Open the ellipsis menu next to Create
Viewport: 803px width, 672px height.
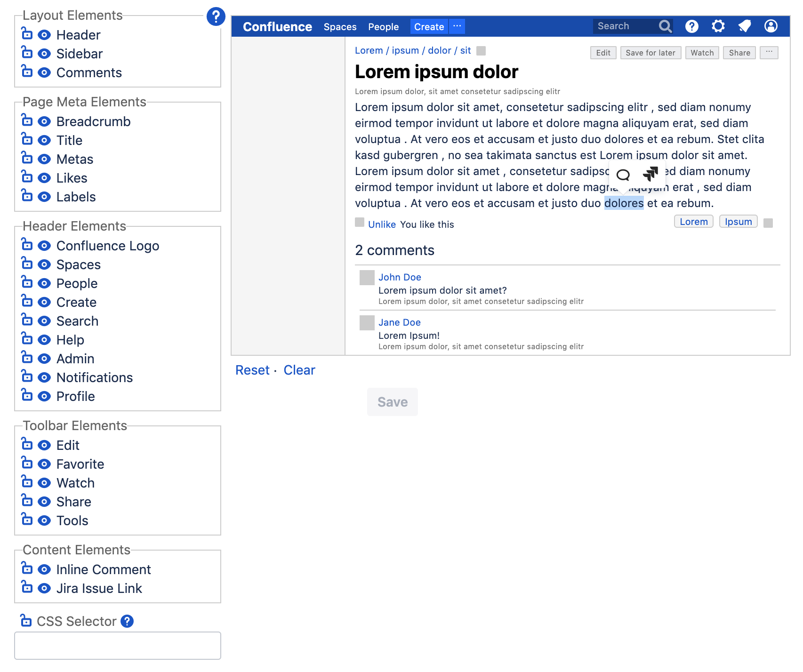[x=456, y=26]
